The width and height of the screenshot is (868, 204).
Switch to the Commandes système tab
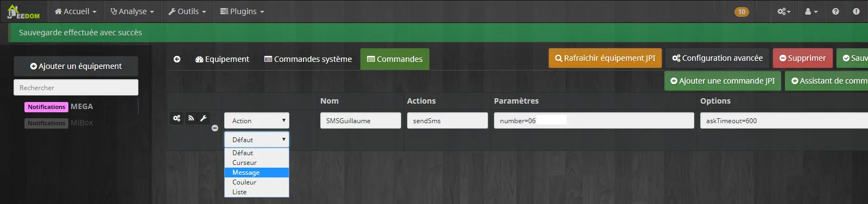tap(308, 59)
